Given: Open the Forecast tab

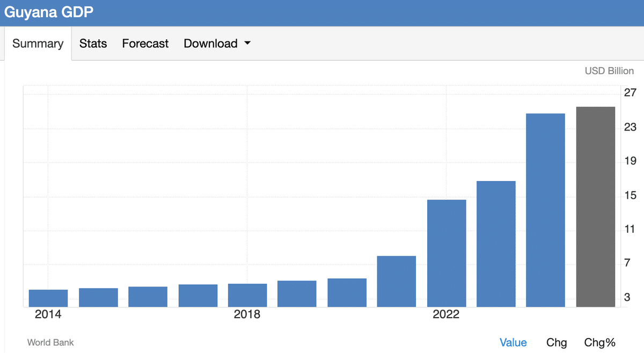Looking at the screenshot, I should (x=145, y=44).
